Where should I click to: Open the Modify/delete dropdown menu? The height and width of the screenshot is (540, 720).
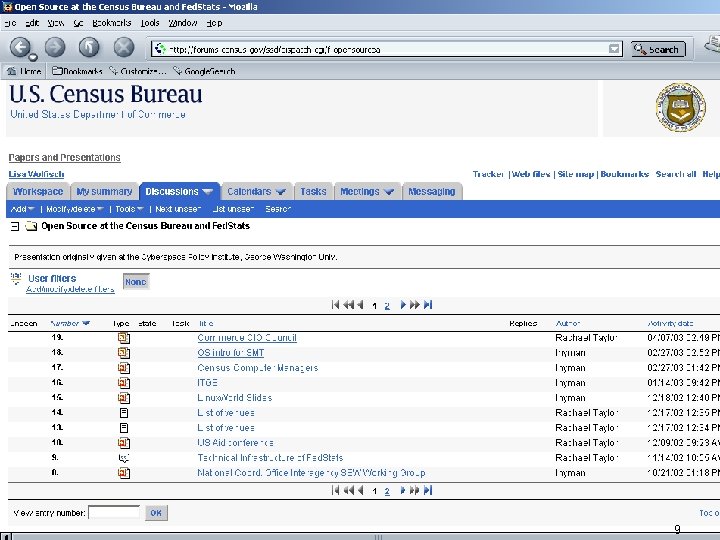pyautogui.click(x=75, y=209)
